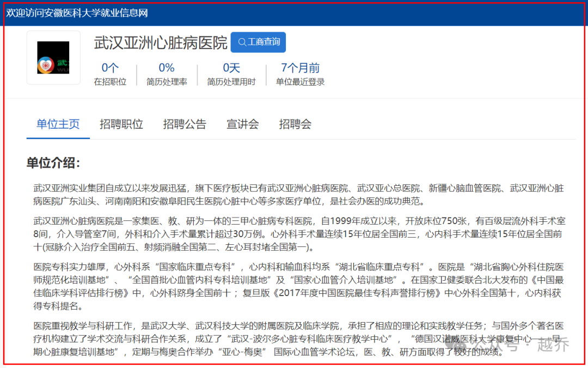The height and width of the screenshot is (368, 588).
Task: Switch to the 单位主页 tab
Action: click(58, 124)
